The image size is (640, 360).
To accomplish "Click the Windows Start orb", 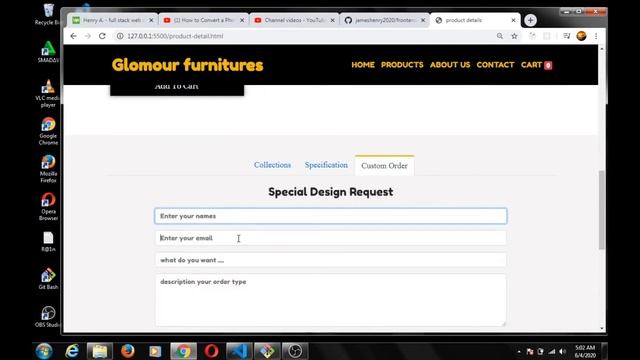I will pos(44,351).
